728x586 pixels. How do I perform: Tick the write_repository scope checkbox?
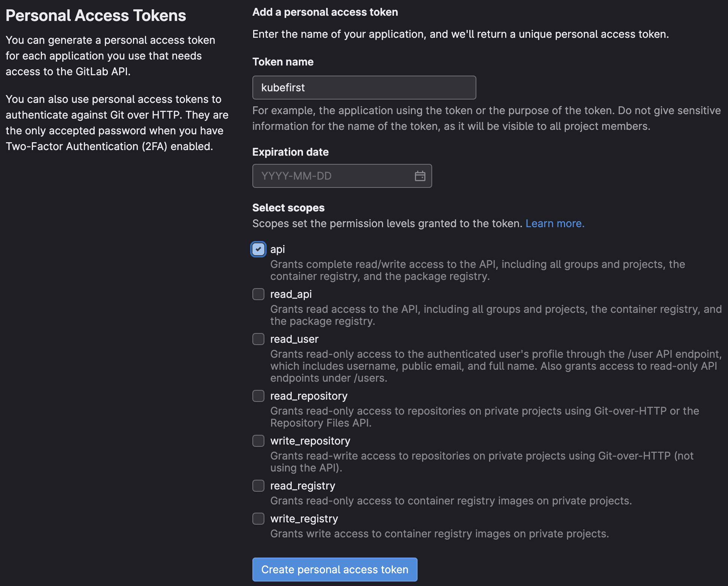258,441
